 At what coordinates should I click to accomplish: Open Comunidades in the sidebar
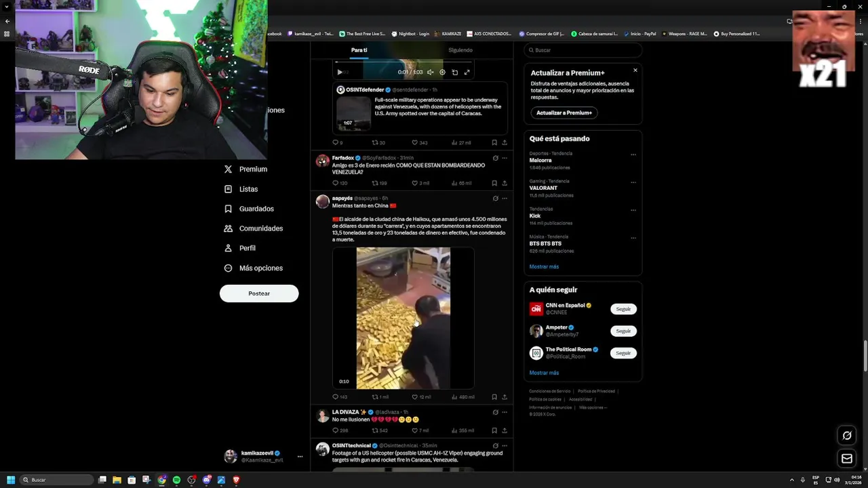[x=254, y=228]
